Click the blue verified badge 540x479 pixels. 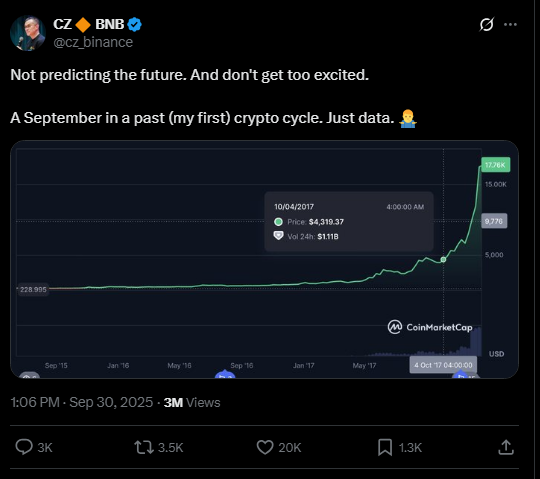coord(134,24)
